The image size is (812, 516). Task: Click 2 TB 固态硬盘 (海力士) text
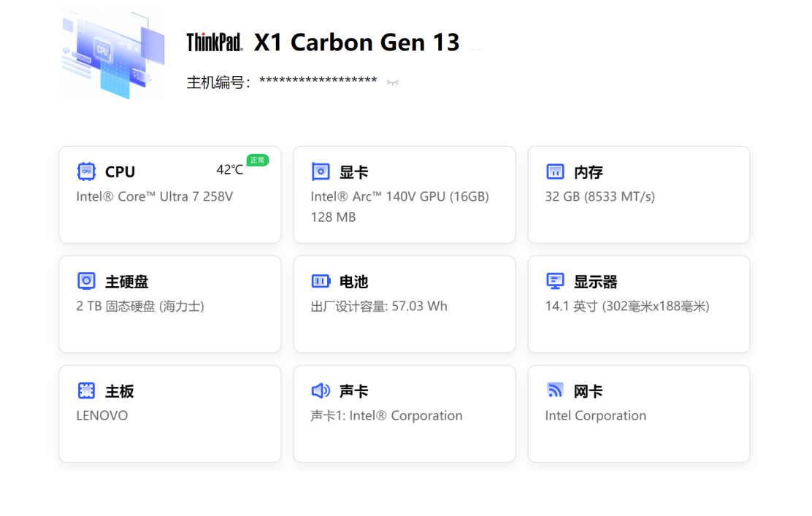[x=140, y=307]
